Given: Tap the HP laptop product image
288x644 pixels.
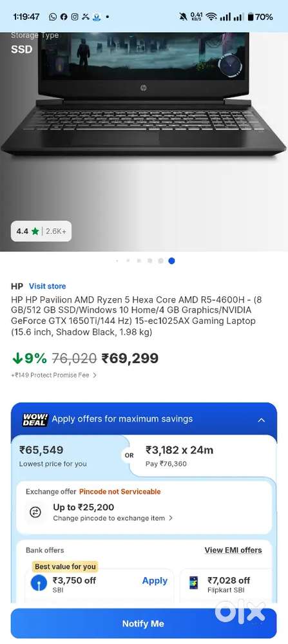Looking at the screenshot, I should tap(144, 95).
